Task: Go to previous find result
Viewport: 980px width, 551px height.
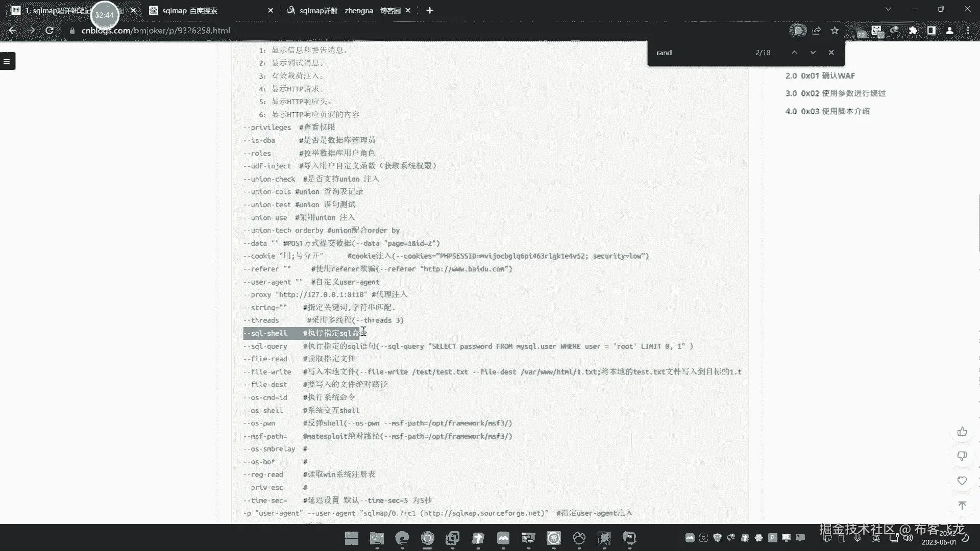Action: pos(794,53)
